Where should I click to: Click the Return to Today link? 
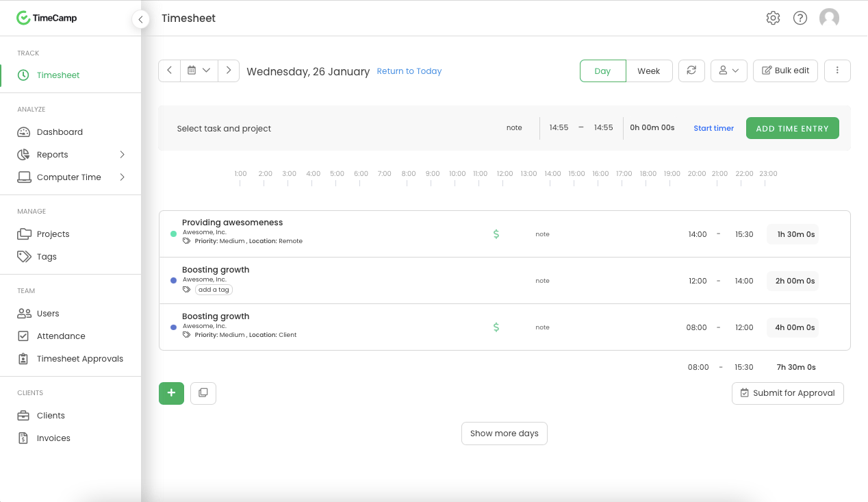tap(409, 71)
